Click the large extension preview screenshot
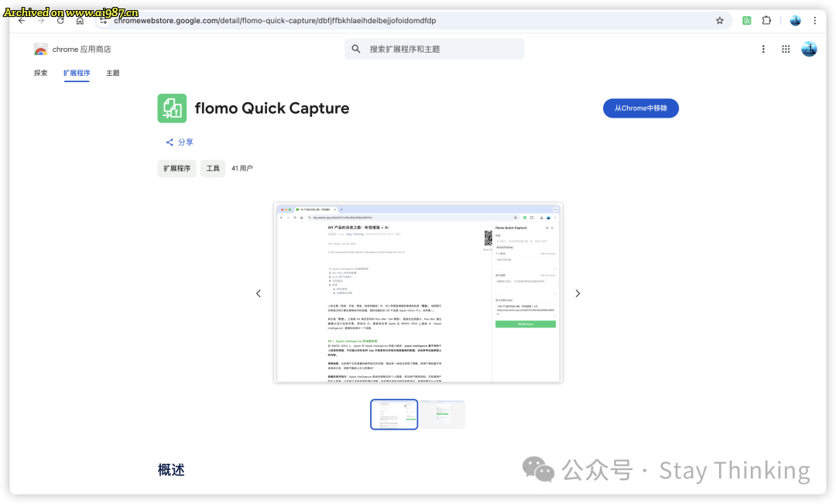 418,293
